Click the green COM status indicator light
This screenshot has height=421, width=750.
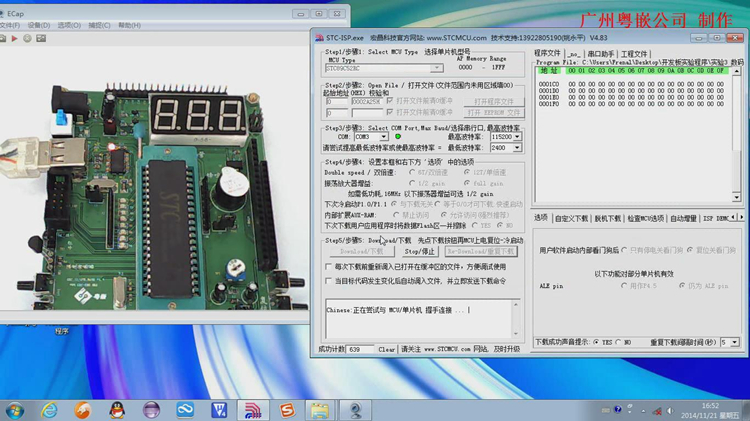pos(397,137)
